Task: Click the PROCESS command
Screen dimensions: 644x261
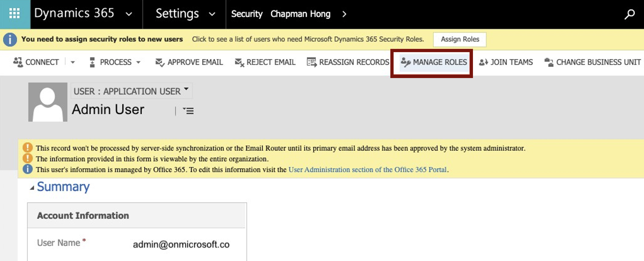Action: [116, 62]
